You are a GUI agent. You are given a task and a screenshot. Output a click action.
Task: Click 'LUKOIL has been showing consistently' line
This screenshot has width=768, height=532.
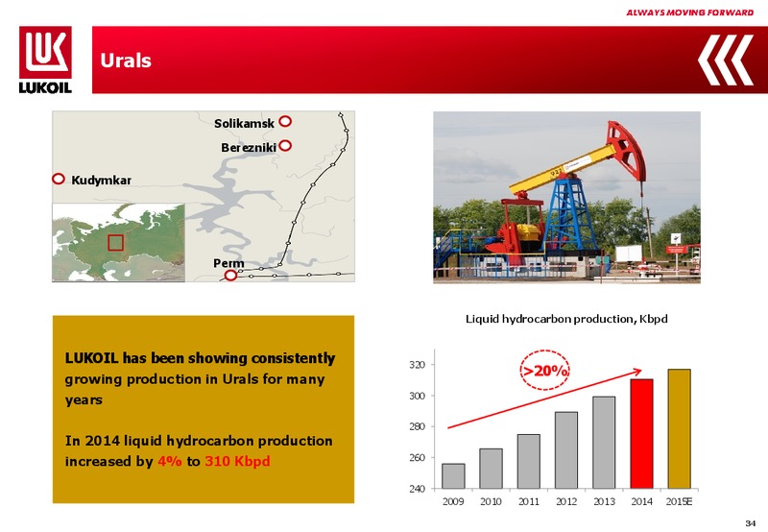pos(200,358)
